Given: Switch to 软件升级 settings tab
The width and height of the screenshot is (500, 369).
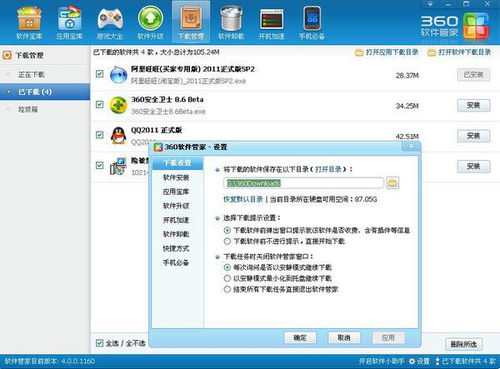Looking at the screenshot, I should (176, 206).
